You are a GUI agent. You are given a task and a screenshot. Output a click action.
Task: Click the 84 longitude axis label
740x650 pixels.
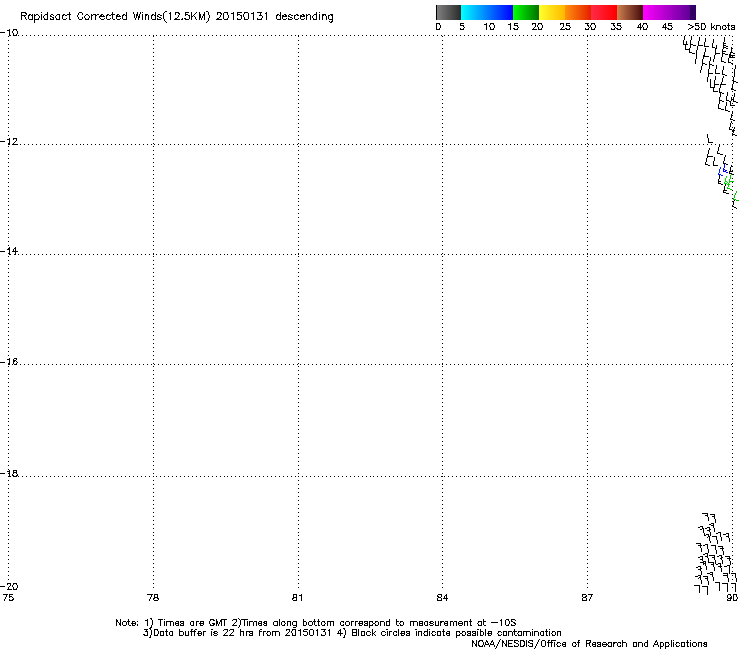tap(442, 598)
